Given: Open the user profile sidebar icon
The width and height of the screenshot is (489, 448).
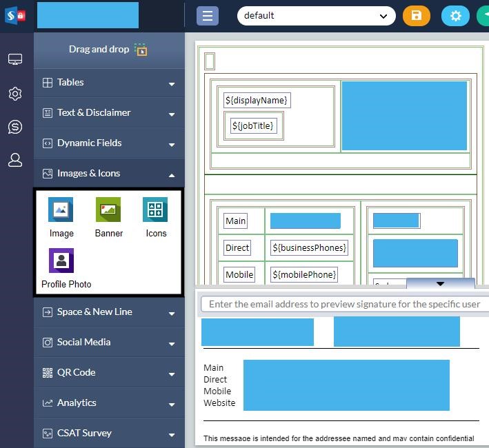Looking at the screenshot, I should [x=15, y=160].
